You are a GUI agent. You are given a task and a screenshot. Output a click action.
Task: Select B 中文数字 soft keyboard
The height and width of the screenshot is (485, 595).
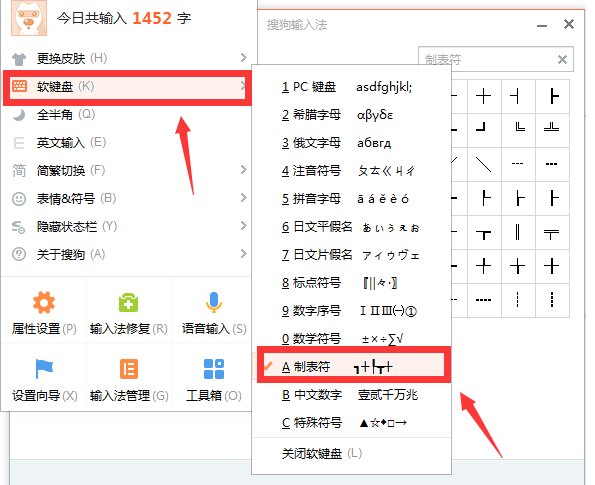point(351,395)
